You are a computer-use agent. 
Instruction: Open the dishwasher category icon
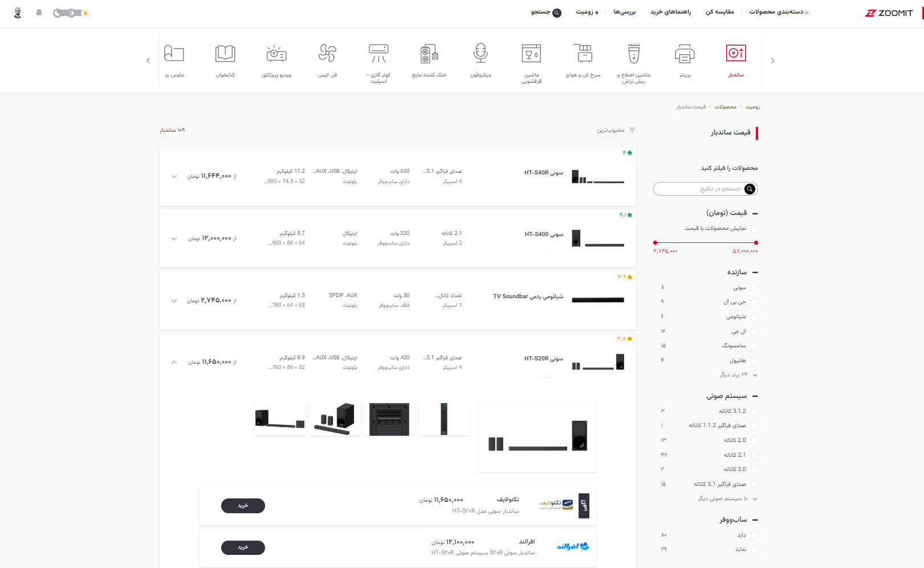[x=531, y=54]
